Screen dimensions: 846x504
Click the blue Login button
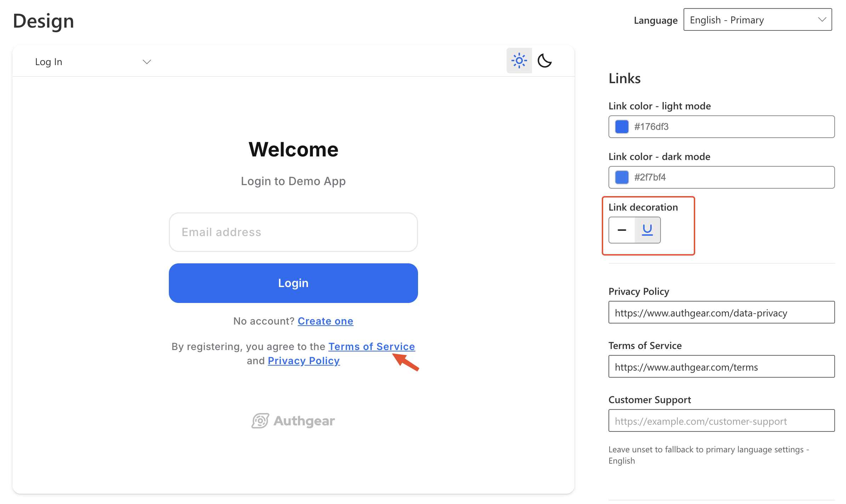point(293,283)
